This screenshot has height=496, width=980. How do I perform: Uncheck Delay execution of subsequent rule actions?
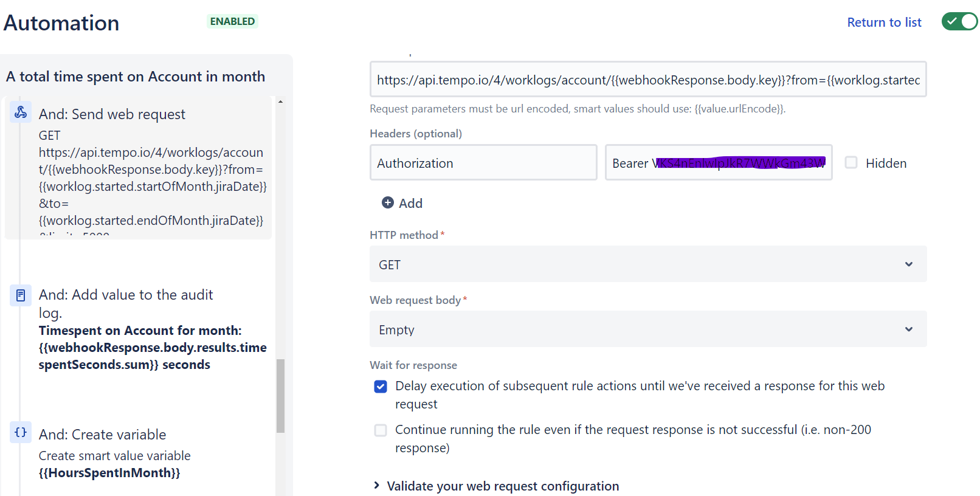(381, 387)
